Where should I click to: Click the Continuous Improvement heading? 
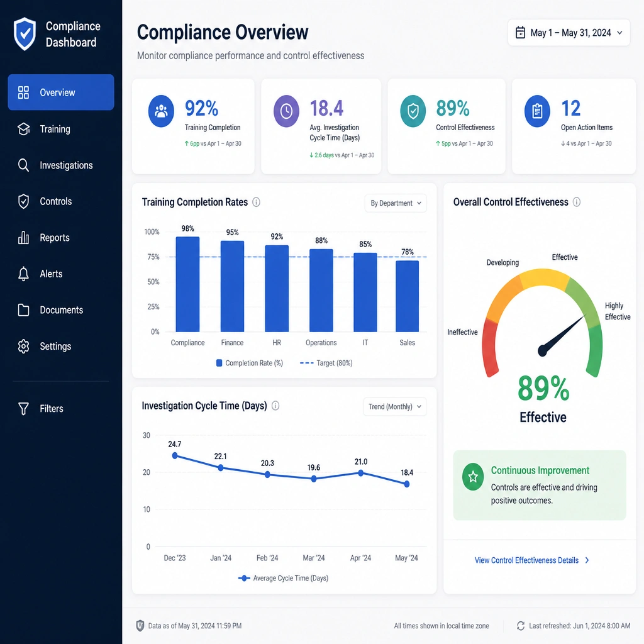(540, 470)
